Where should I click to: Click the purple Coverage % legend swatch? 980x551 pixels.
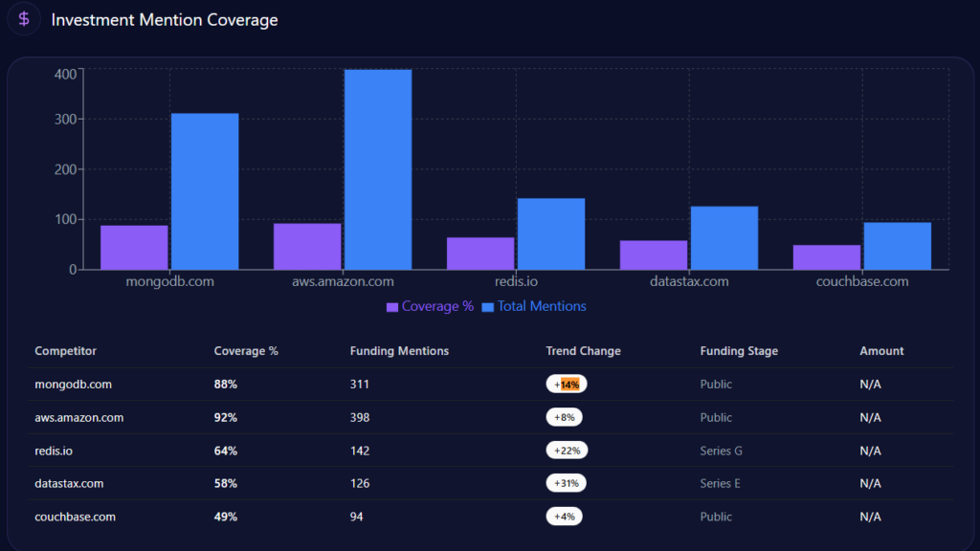tap(392, 307)
